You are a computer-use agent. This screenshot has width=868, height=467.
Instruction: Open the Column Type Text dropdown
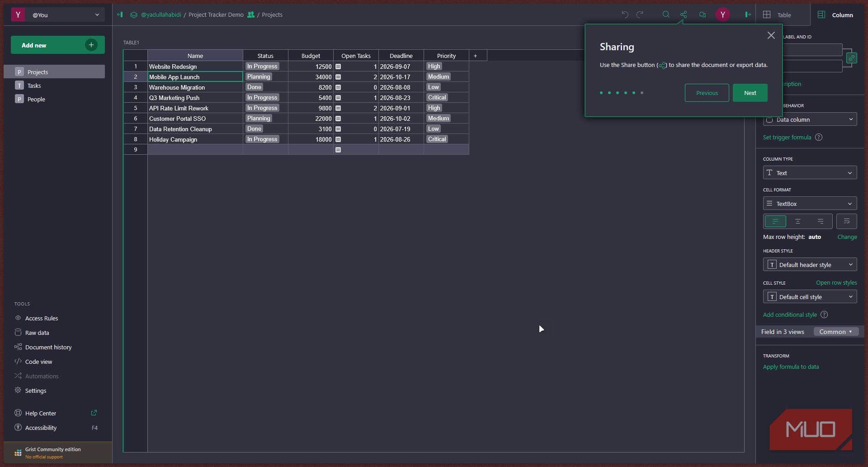tap(810, 173)
